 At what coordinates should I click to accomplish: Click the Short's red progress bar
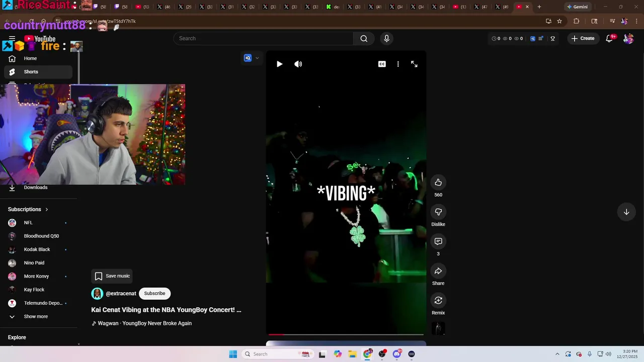(346, 334)
